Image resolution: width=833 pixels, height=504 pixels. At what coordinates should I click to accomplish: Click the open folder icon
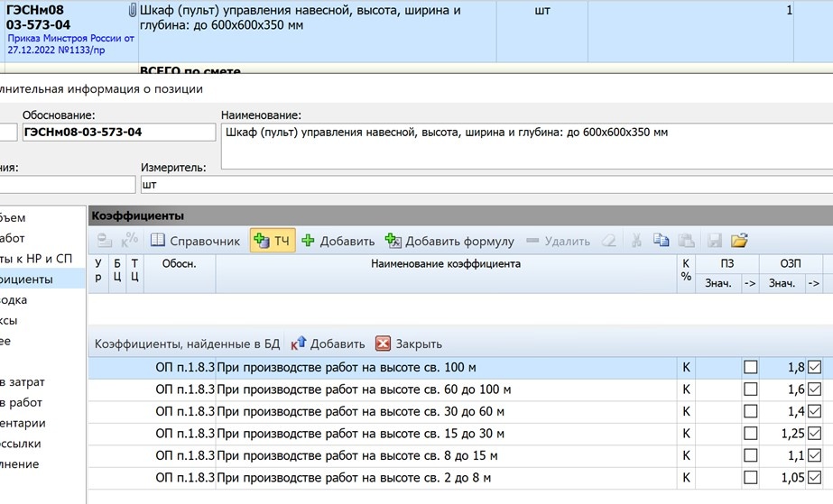739,241
